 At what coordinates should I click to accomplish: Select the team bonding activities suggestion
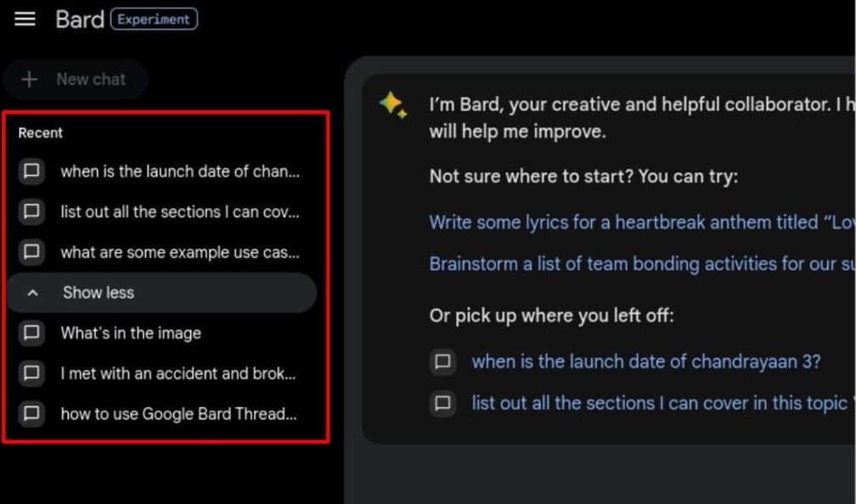(642, 264)
